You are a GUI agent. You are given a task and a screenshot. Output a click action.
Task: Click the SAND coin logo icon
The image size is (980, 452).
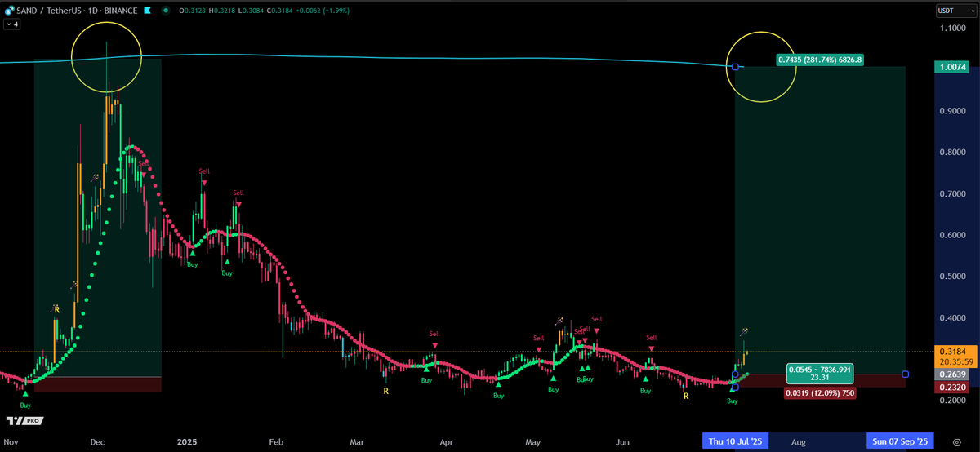pos(11,11)
